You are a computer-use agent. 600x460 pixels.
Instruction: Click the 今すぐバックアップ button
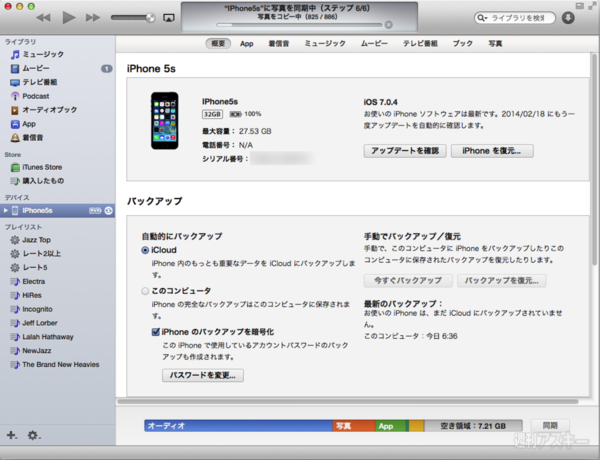tap(408, 281)
